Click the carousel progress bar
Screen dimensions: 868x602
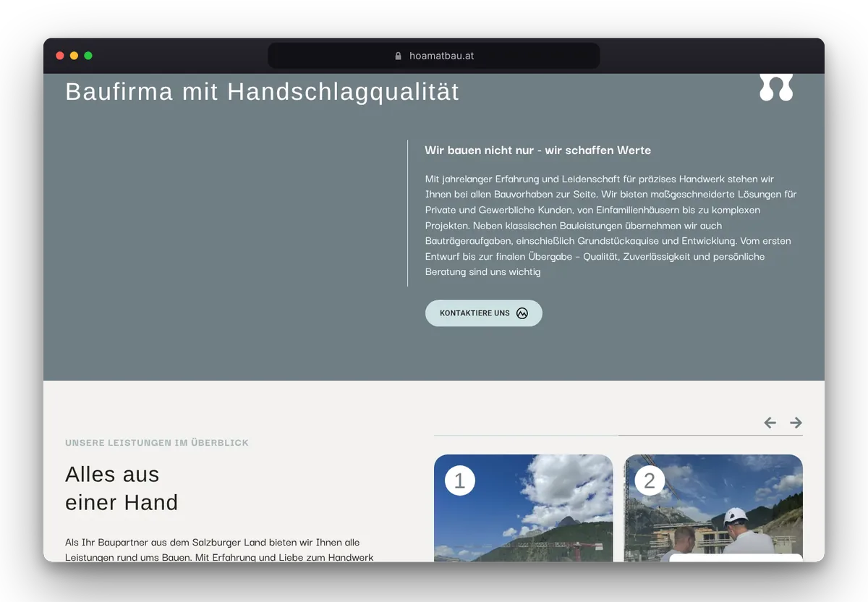point(618,436)
